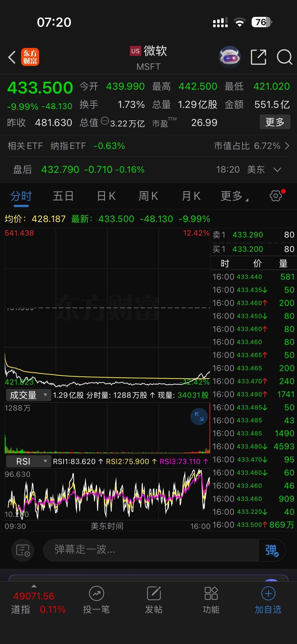This screenshot has width=297, height=644.
Task: Tap the 东方财富 orange logo
Action: (30, 57)
